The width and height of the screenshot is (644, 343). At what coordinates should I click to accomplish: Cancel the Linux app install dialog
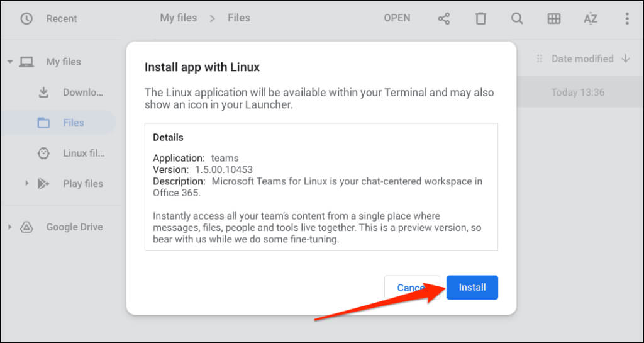pos(406,288)
